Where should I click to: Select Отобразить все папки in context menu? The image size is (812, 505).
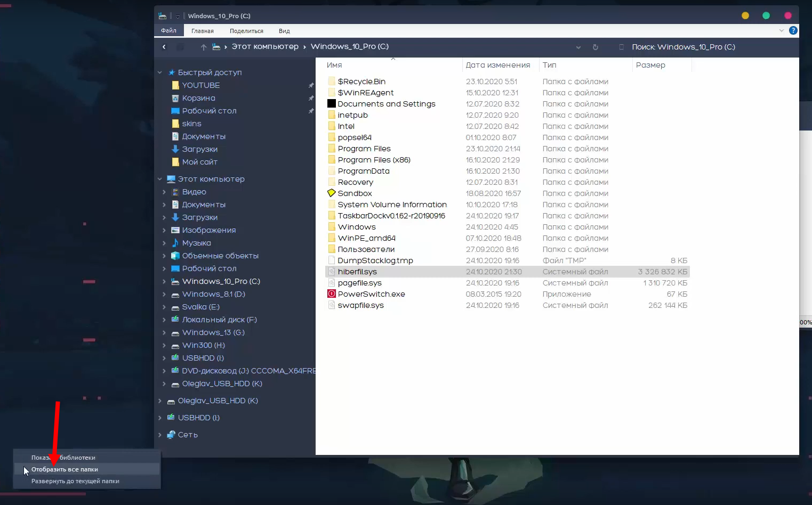pos(86,469)
